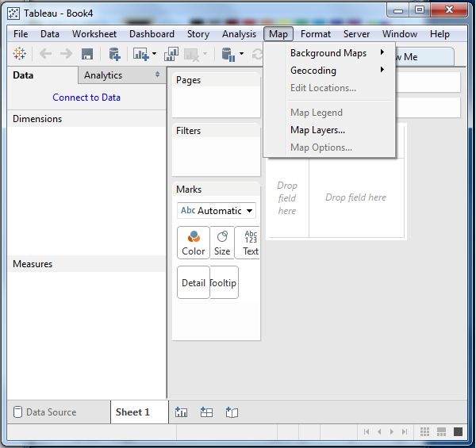Image resolution: width=476 pixels, height=448 pixels.
Task: Go to the first sheet navigation arrow
Action: 367,431
